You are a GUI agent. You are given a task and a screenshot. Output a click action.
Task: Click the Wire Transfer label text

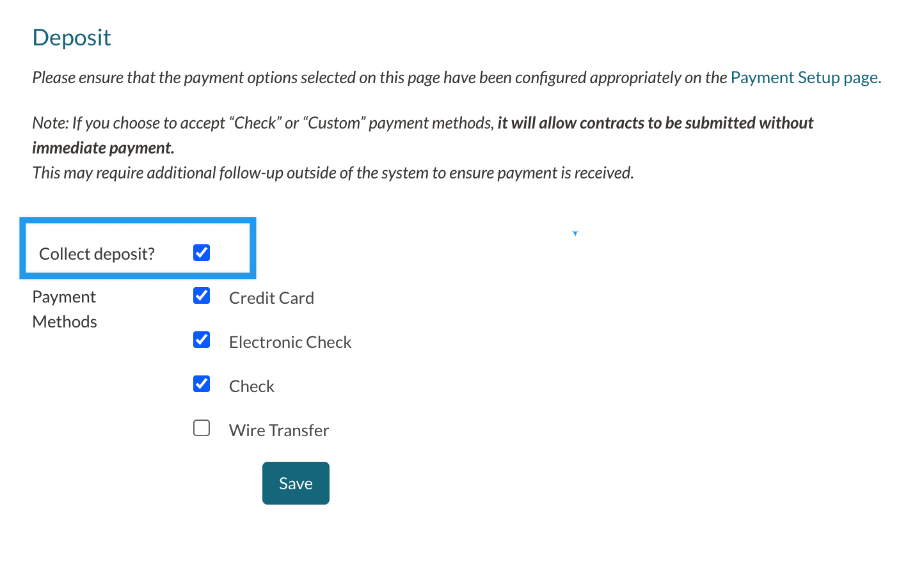[x=279, y=430]
